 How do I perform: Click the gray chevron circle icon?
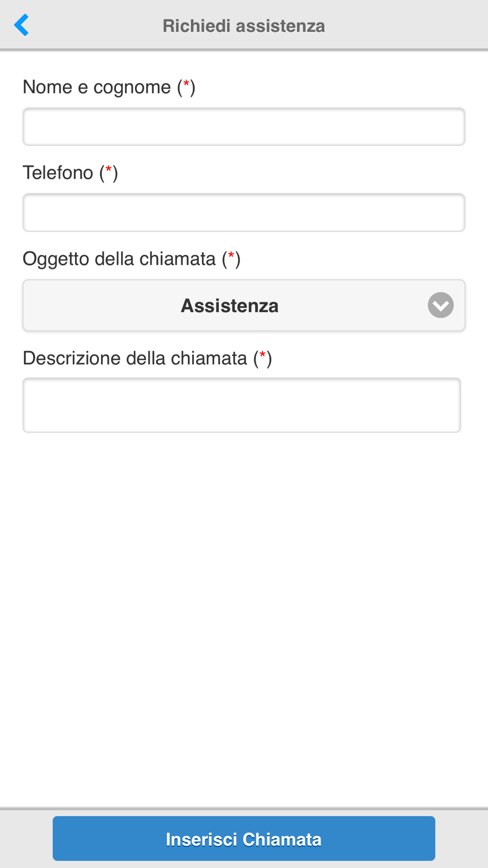pyautogui.click(x=441, y=305)
